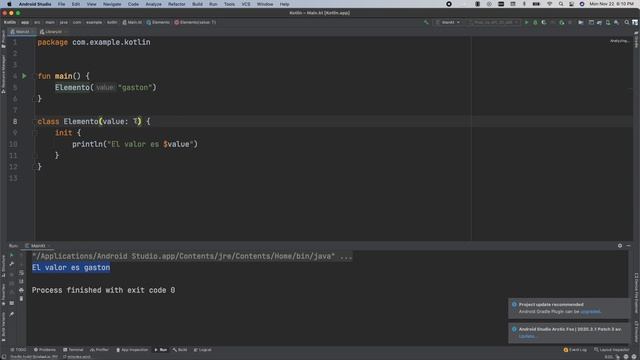
Task: Click the Make Project hammer icon in the toolbar
Action: point(427,22)
